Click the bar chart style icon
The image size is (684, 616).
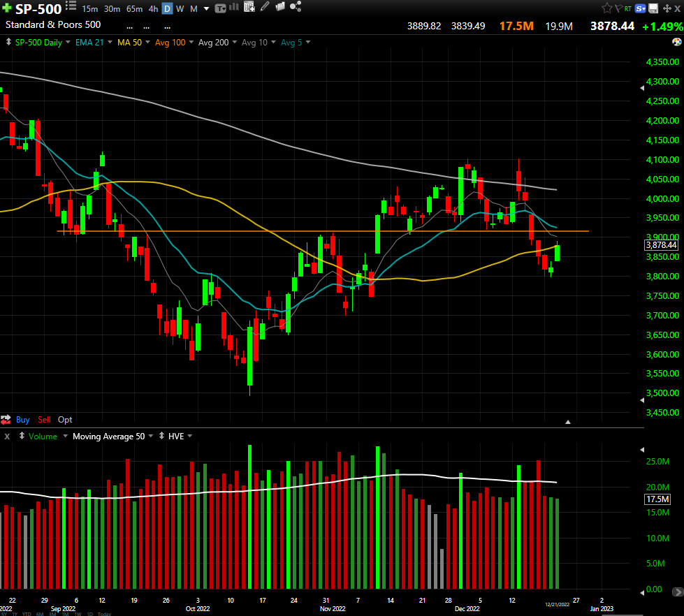coord(234,6)
